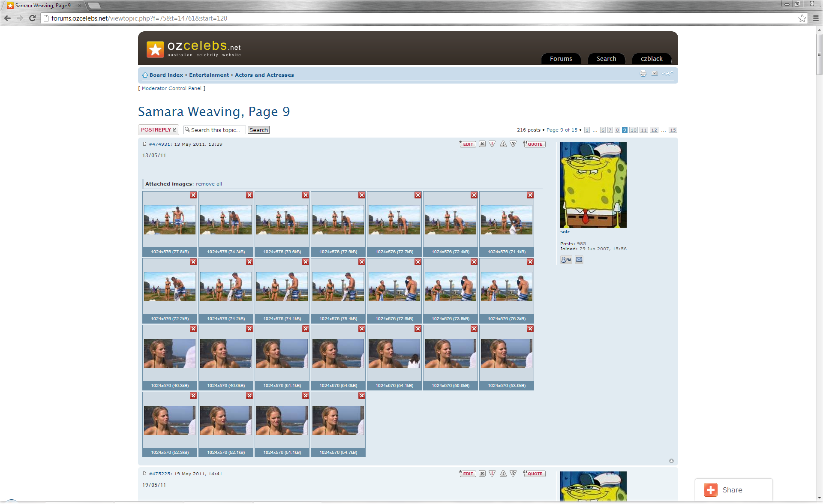Open the Forums tab
The width and height of the screenshot is (823, 504).
[561, 59]
